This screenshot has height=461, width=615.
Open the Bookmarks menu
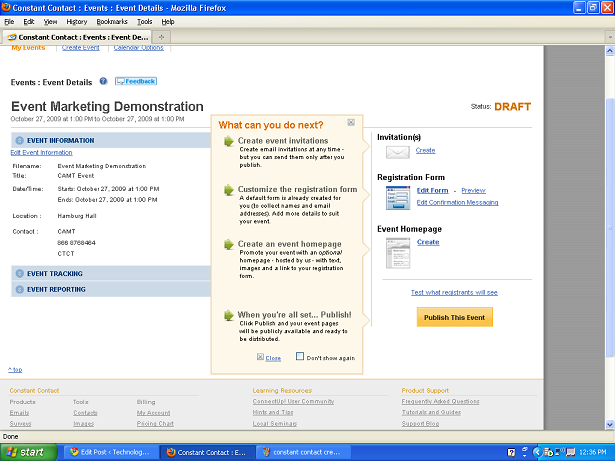[112, 22]
